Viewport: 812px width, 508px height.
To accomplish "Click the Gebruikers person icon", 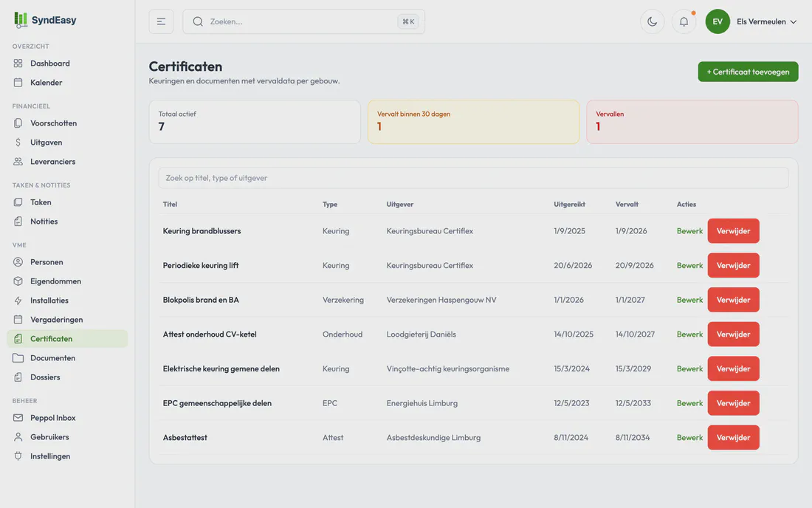I will click(18, 437).
